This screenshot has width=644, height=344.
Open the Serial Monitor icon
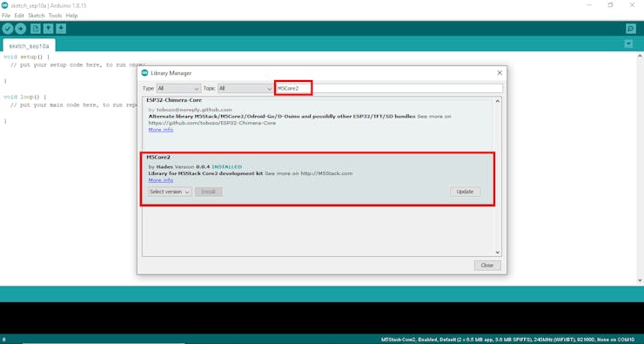tap(630, 29)
